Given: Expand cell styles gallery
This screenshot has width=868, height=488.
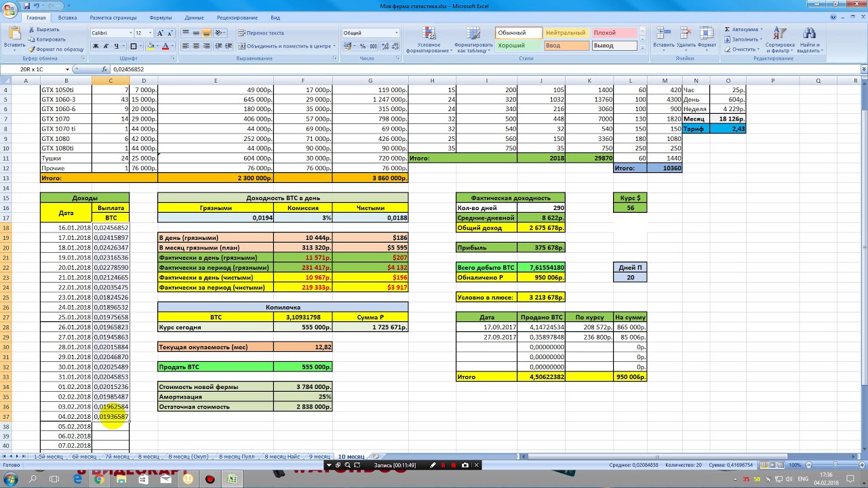Looking at the screenshot, I should coord(644,47).
